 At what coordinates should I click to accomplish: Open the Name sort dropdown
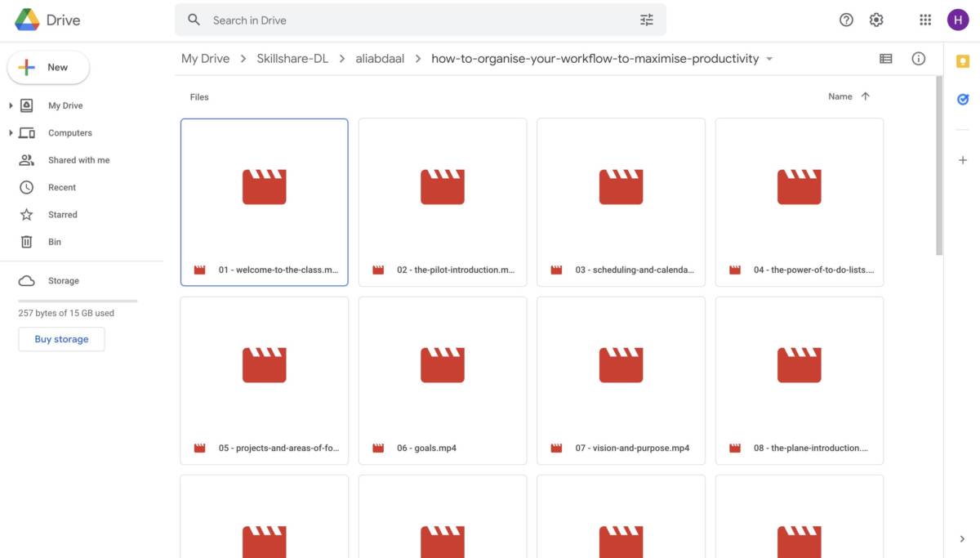pos(840,96)
